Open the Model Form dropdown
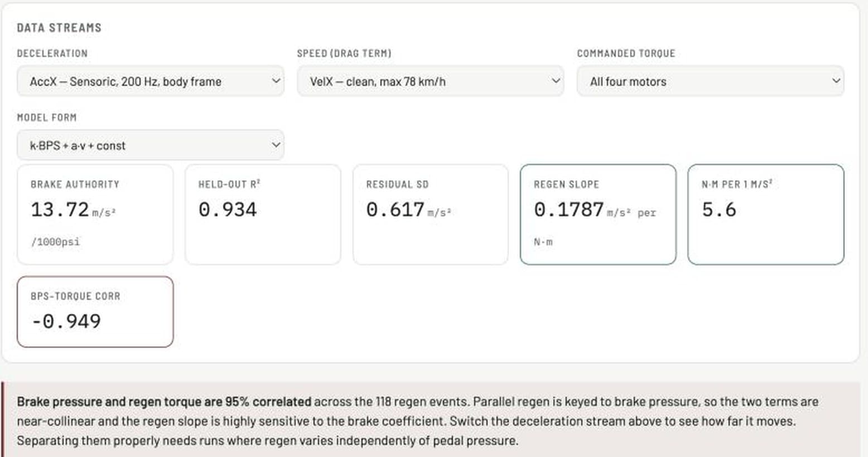868x457 pixels. pyautogui.click(x=151, y=145)
